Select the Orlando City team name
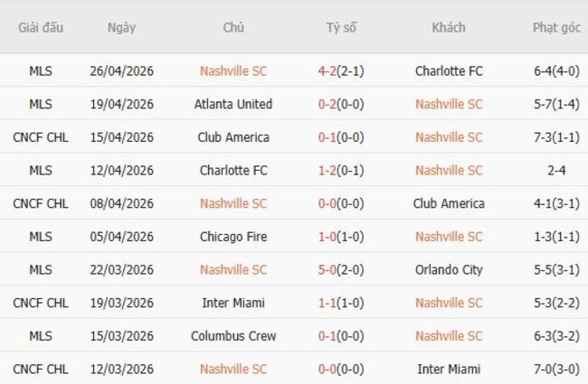This screenshot has height=384, width=588. [x=449, y=269]
